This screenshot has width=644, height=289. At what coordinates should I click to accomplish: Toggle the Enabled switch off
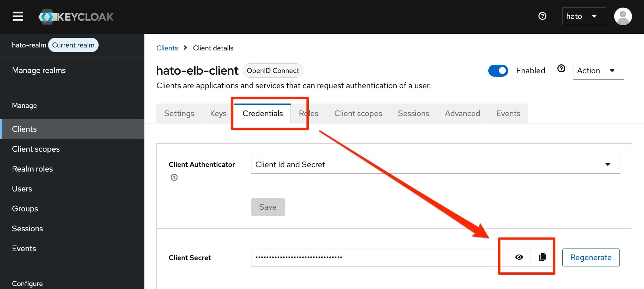498,71
